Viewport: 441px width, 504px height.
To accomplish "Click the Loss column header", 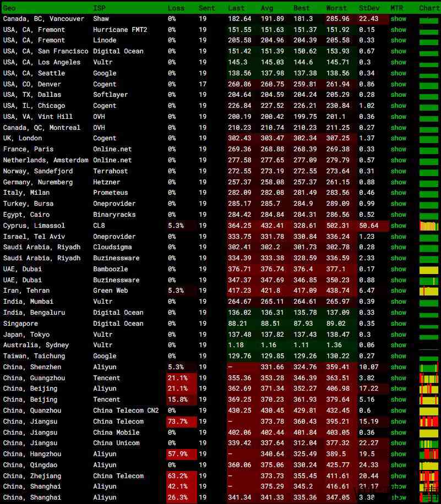I will point(176,8).
